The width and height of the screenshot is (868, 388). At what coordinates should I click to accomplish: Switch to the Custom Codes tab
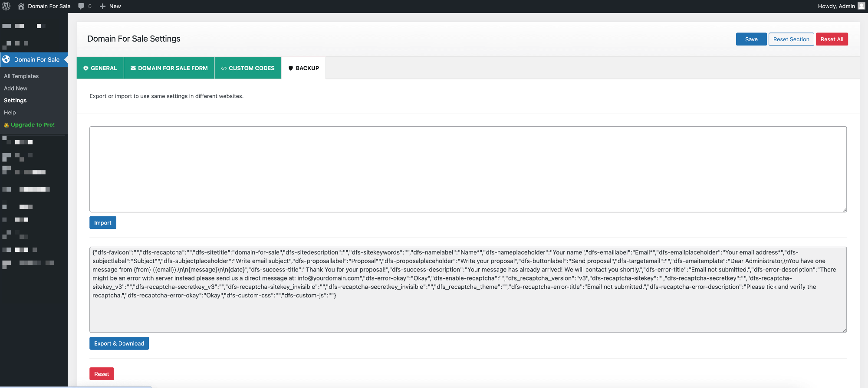248,68
